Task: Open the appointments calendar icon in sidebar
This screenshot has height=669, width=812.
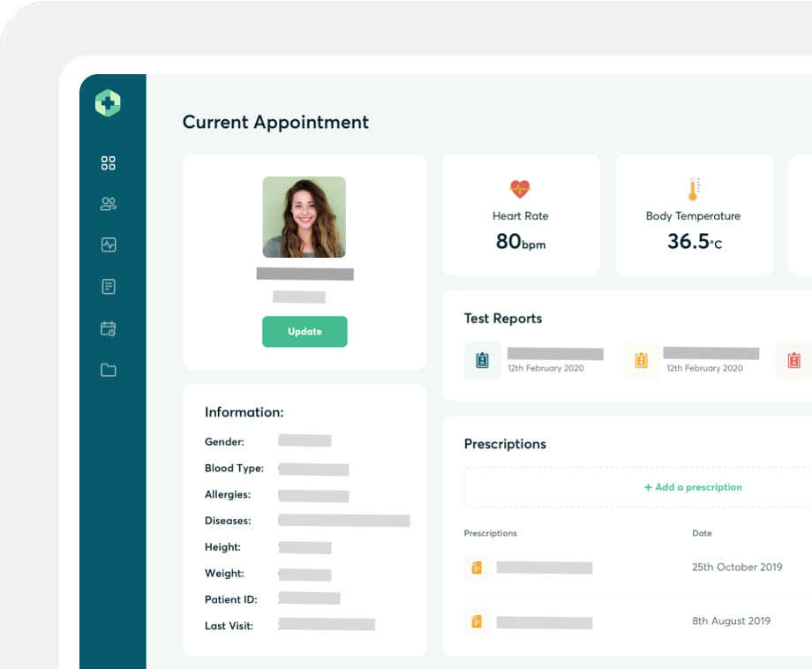Action: tap(108, 328)
